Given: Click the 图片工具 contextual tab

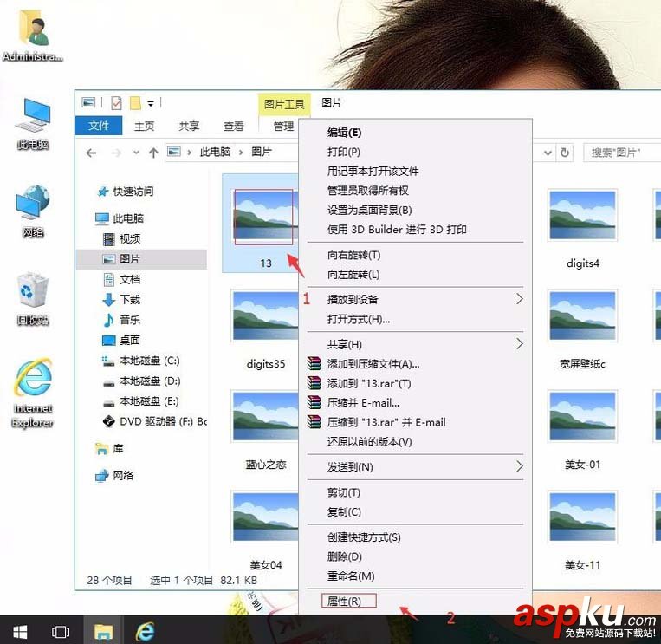Looking at the screenshot, I should click(284, 104).
